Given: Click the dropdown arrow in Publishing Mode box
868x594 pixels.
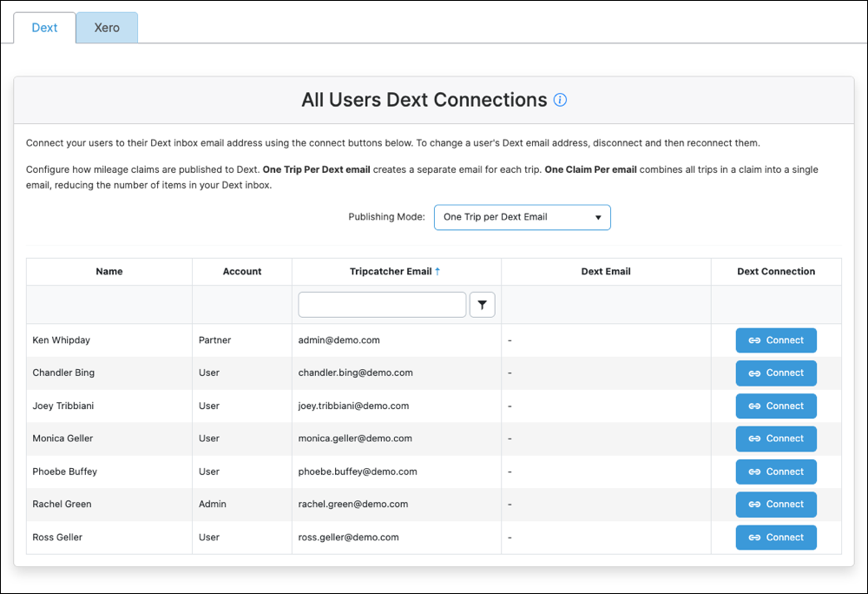Looking at the screenshot, I should coord(598,218).
